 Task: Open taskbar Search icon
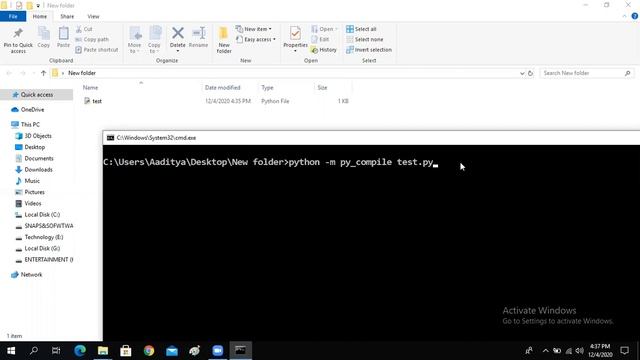click(x=34, y=350)
